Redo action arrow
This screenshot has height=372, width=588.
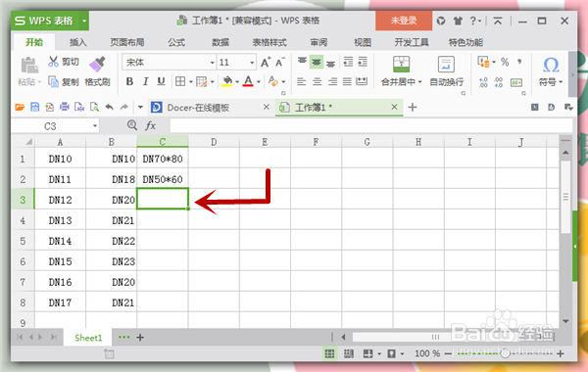click(124, 107)
